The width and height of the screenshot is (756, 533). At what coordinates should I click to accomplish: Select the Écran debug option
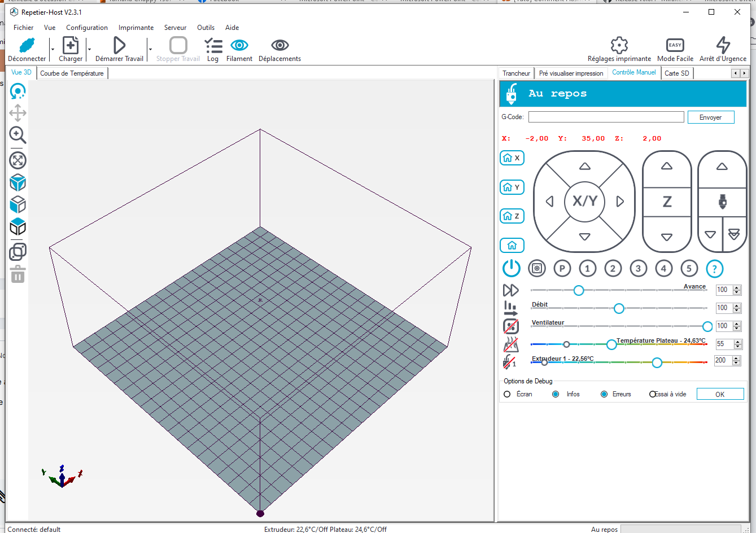coord(507,394)
